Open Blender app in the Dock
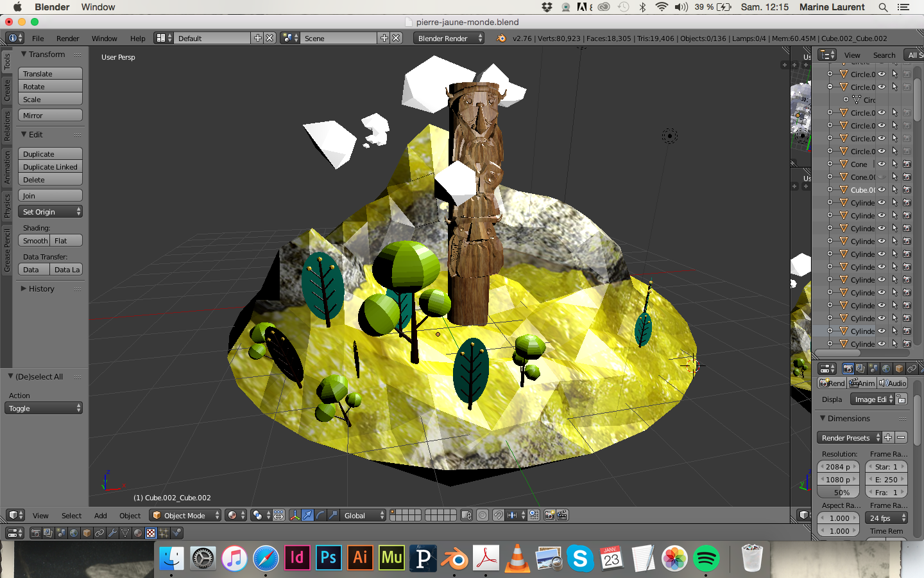The image size is (924, 578). tap(455, 558)
